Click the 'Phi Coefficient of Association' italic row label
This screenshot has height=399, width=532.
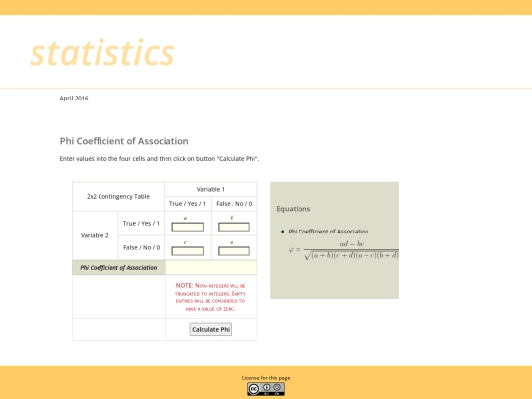[x=118, y=267]
